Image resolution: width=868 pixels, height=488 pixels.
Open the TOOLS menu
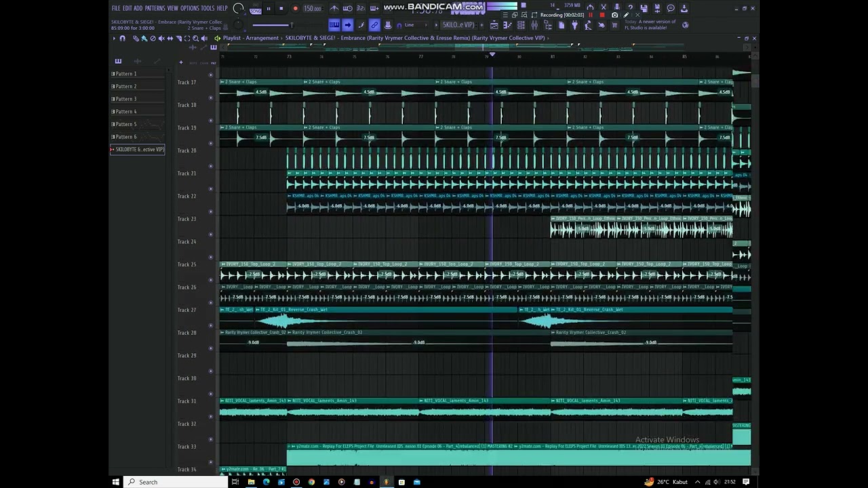(x=208, y=8)
